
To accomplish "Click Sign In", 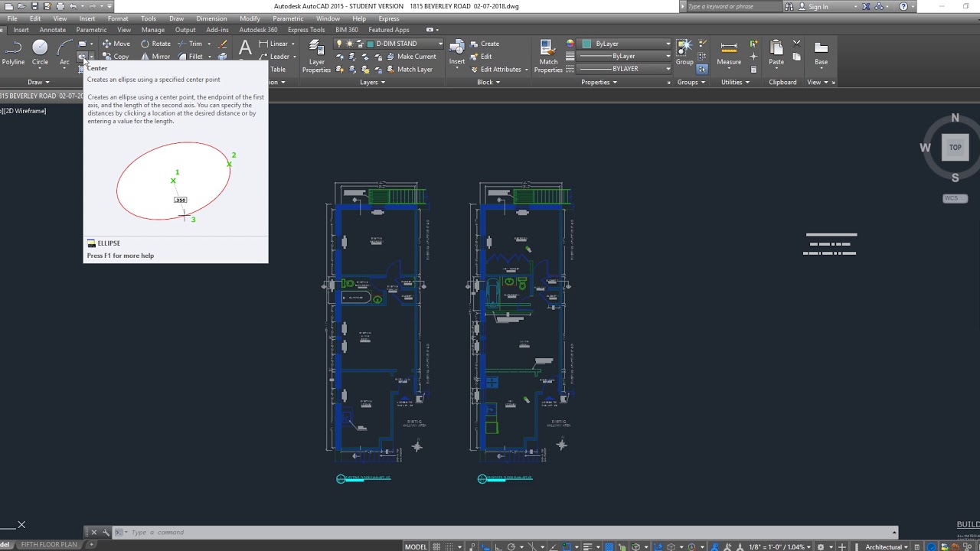I will (x=818, y=6).
